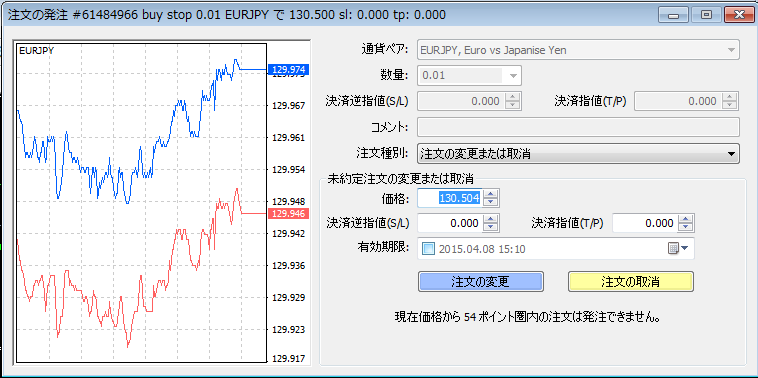758x378 pixels.
Task: Increase pending order 決済逆指値(S/L) value
Action: coord(491,219)
